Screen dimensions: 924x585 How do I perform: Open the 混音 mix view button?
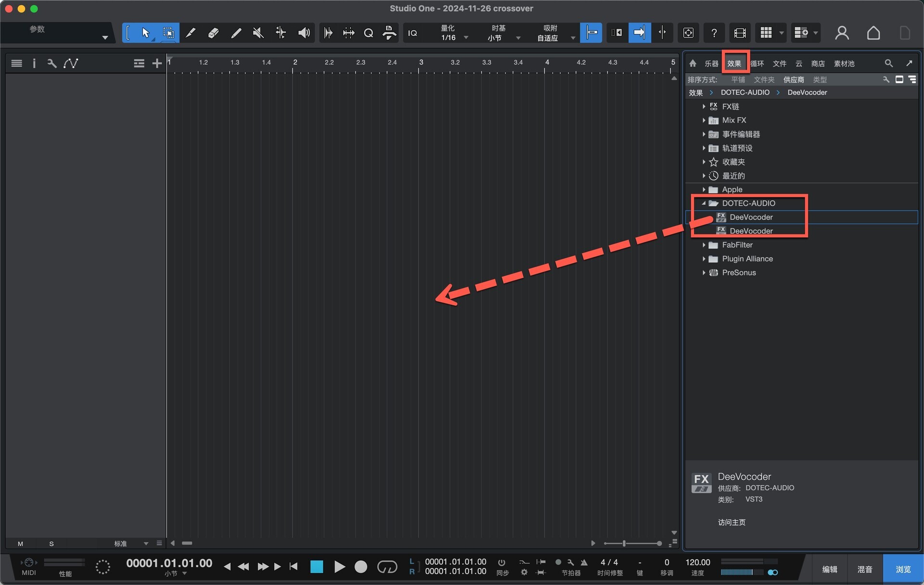coord(864,569)
